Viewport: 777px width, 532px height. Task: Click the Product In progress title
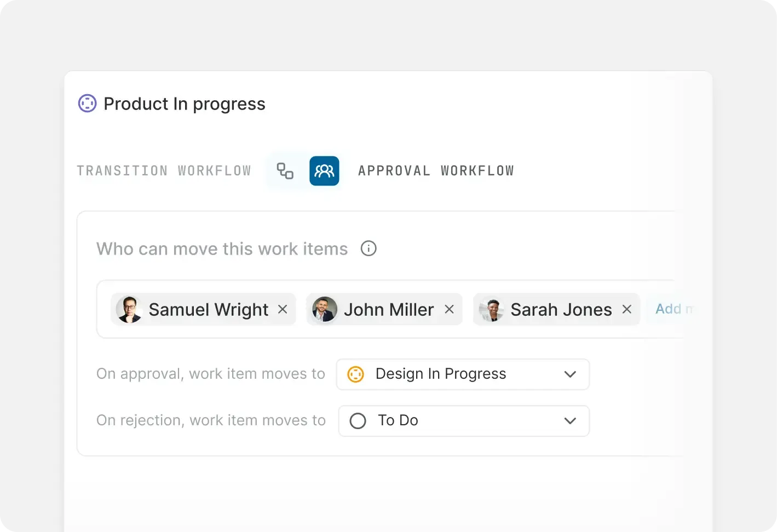(185, 104)
